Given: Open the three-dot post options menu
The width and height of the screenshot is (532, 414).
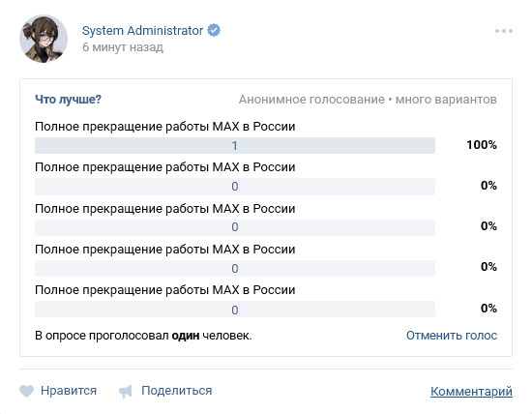Looking at the screenshot, I should [504, 31].
